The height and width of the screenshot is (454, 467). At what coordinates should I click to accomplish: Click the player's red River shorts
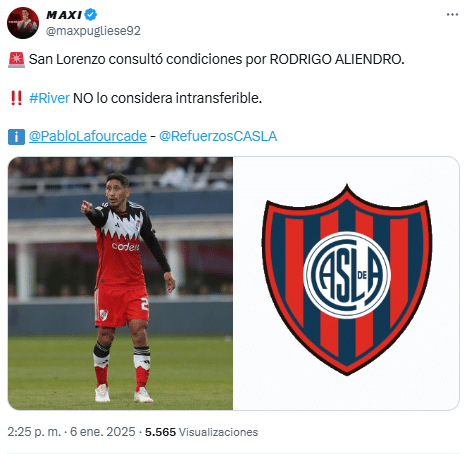point(121,305)
